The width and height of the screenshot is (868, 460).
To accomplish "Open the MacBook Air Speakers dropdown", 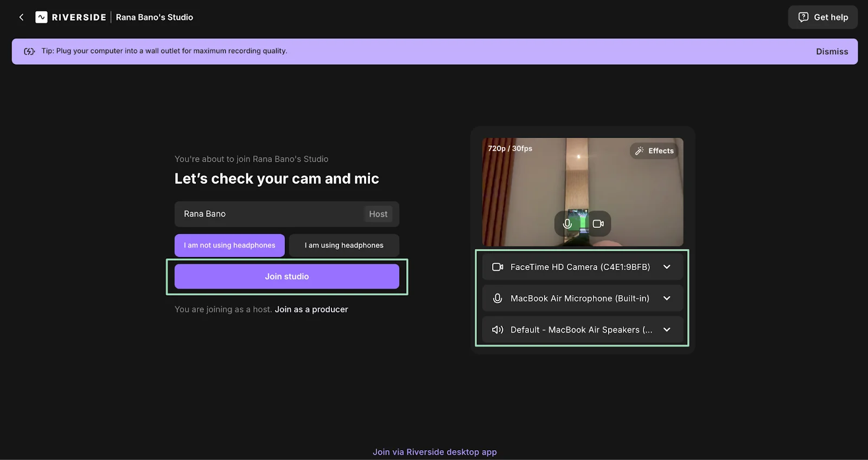I will coord(583,330).
